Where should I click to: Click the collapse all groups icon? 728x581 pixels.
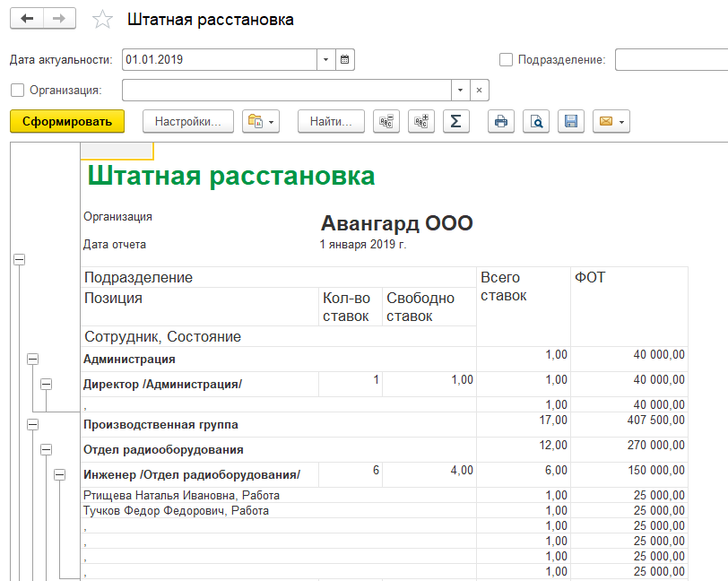pos(386,121)
